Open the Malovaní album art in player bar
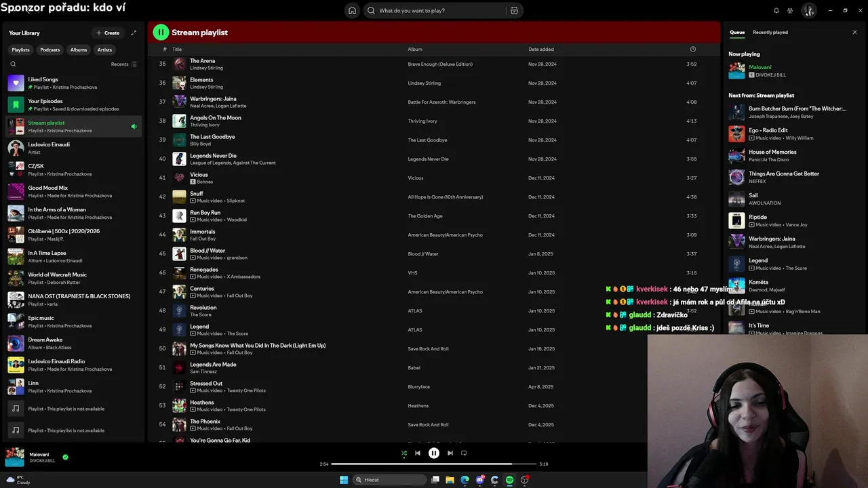This screenshot has width=868, height=488. pyautogui.click(x=14, y=457)
